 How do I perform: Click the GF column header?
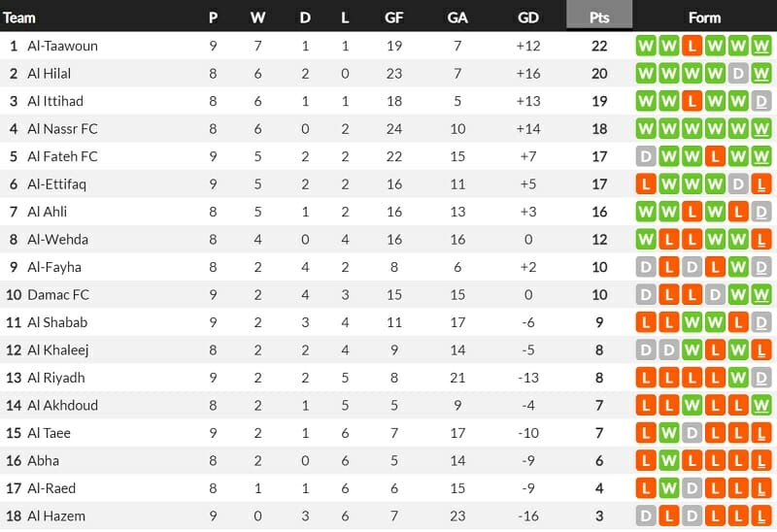(394, 17)
